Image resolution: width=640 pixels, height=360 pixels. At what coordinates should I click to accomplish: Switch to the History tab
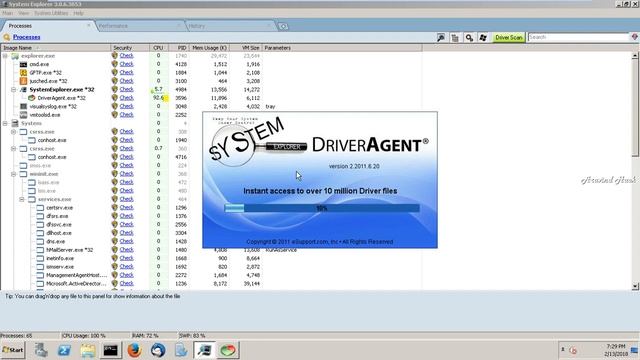[230, 26]
